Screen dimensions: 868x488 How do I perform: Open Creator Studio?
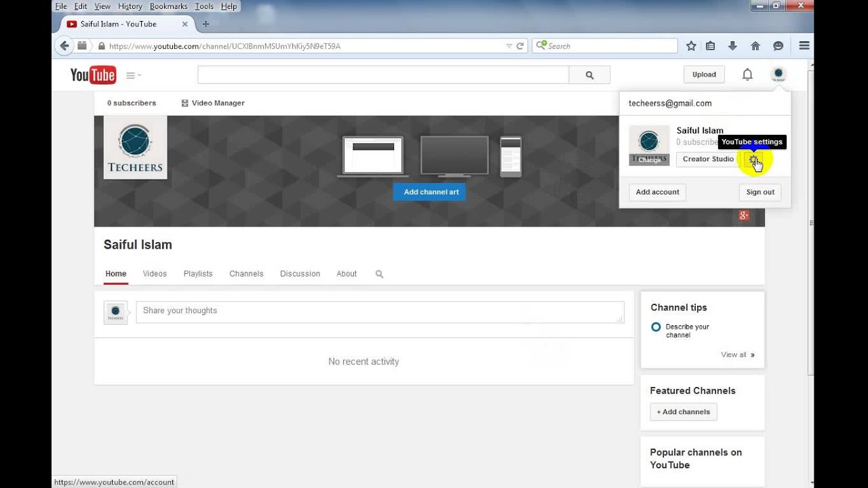point(708,159)
